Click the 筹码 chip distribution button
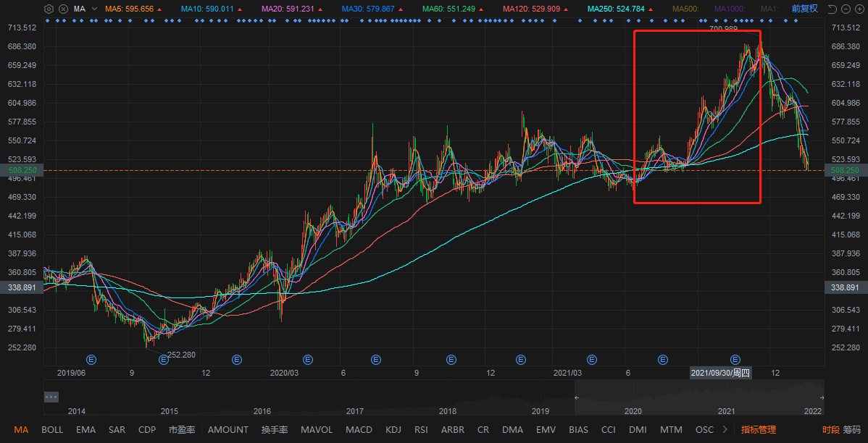868x443 pixels. pos(852,429)
